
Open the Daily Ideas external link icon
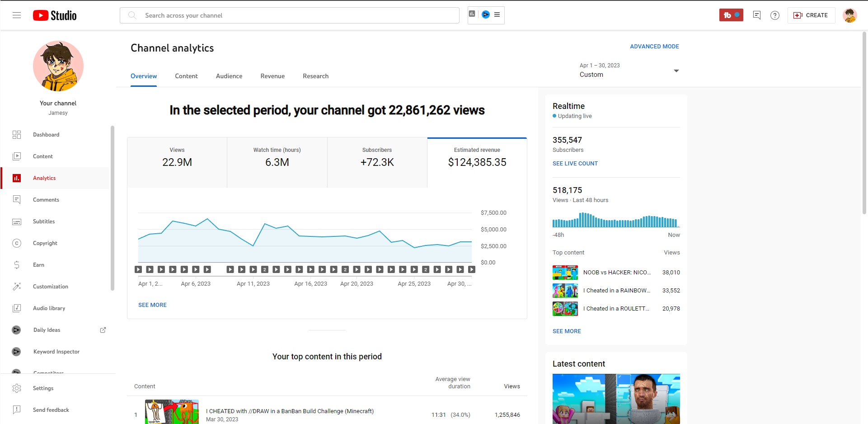(x=103, y=330)
